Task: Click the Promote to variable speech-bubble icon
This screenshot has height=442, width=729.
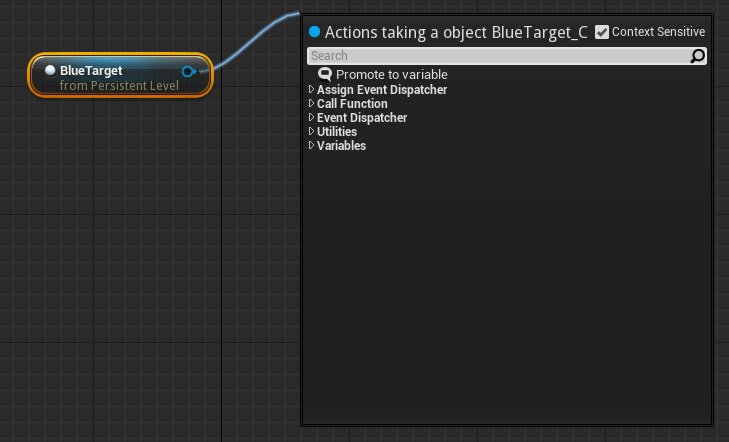Action: (x=325, y=74)
